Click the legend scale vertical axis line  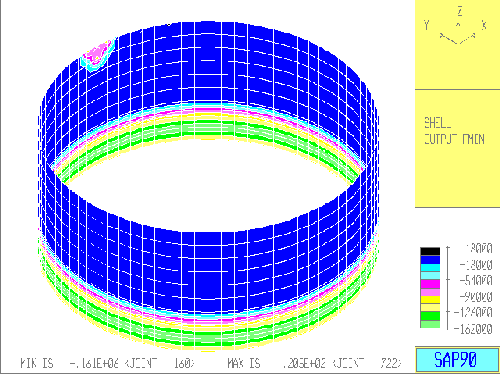click(x=448, y=288)
